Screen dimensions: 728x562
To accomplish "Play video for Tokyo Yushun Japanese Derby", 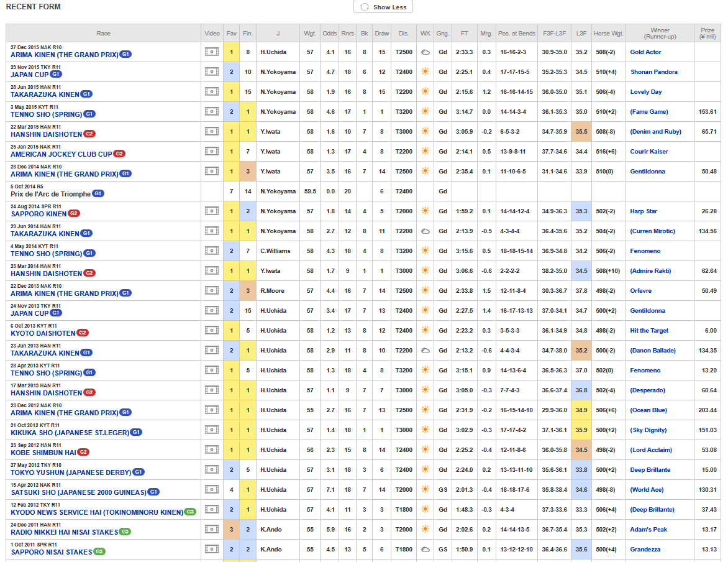I will point(212,469).
